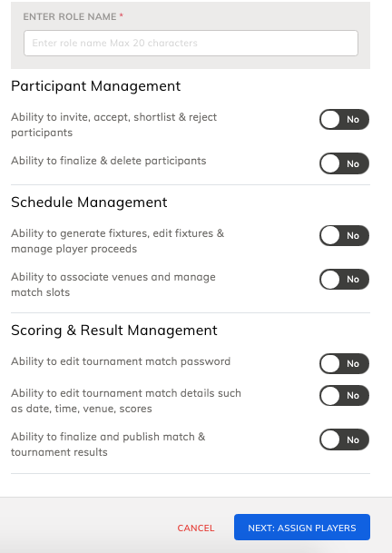
Task: Click the red required asterisk beside role name
Action: [122, 15]
